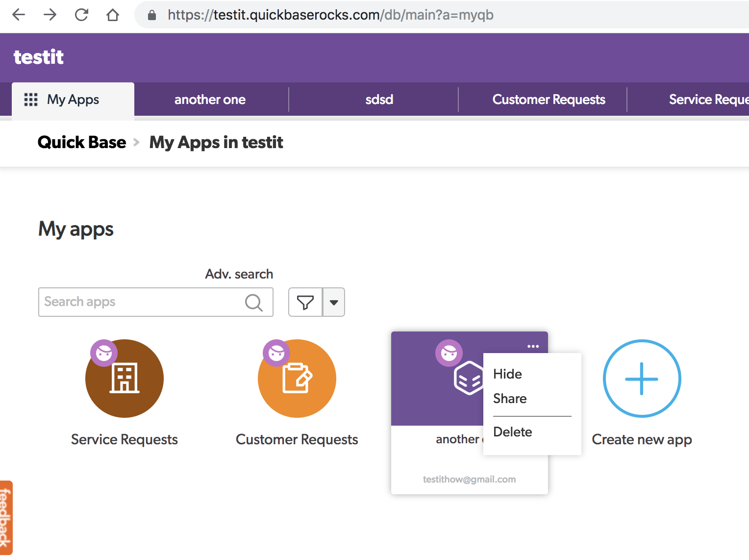Screen dimensions: 749x560
Task: Click the Quick Base breadcrumb link
Action: [x=82, y=142]
